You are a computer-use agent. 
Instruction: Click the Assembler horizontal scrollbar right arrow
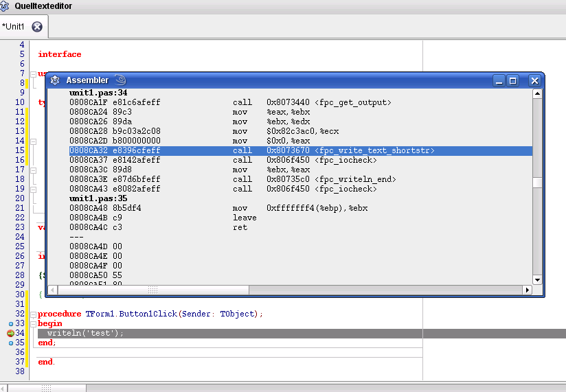pos(527,290)
